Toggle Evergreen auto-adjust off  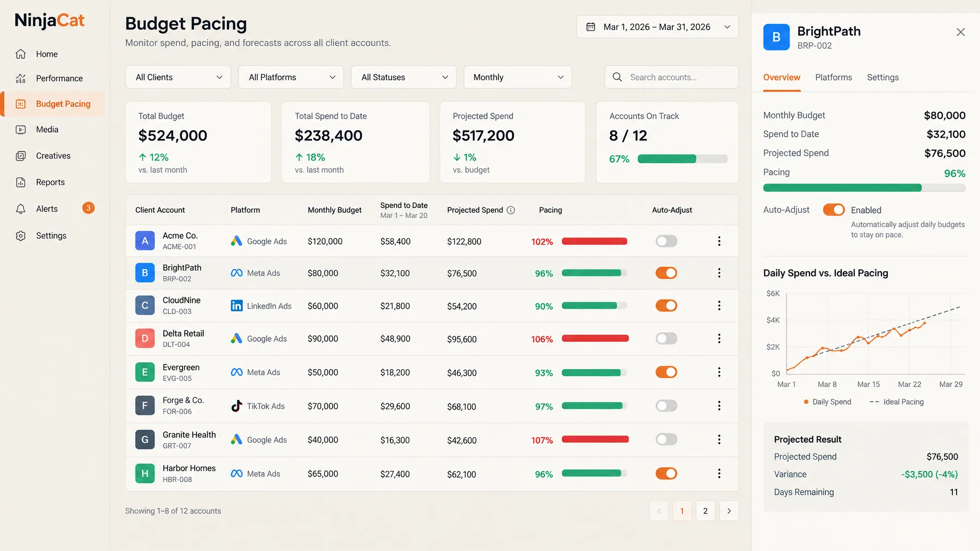point(666,372)
